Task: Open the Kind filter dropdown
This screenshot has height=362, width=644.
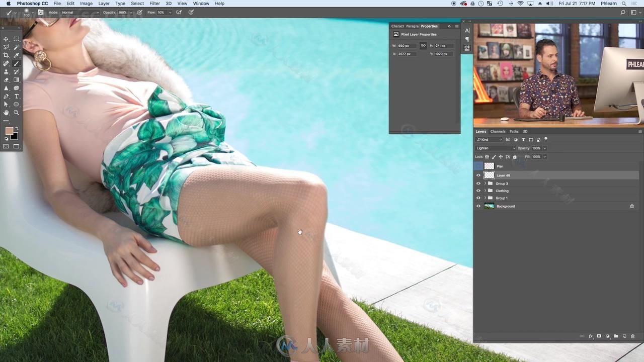Action: point(489,139)
